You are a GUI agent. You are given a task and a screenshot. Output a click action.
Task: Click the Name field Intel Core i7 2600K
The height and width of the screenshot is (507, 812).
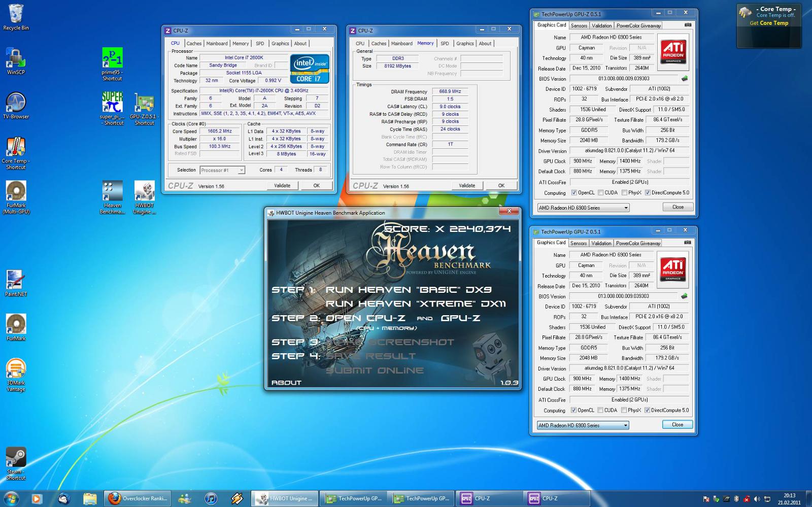pyautogui.click(x=244, y=58)
